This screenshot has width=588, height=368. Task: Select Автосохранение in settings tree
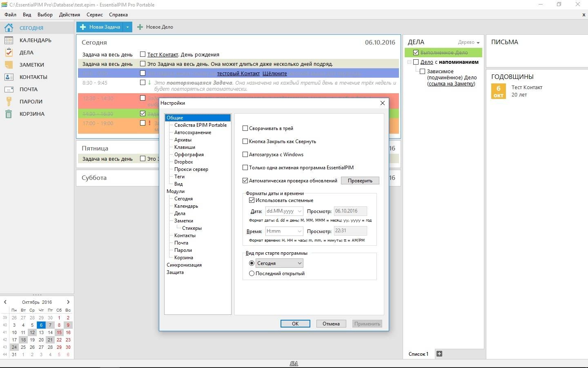[193, 132]
